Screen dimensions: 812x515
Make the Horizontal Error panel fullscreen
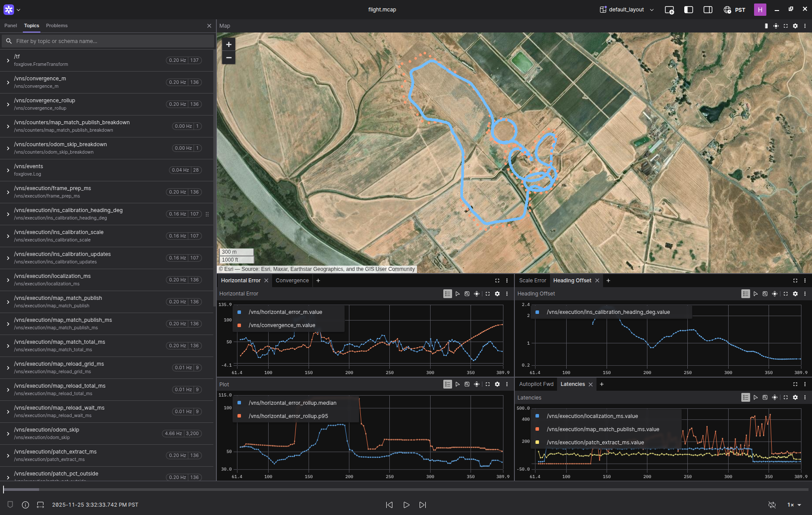(487, 294)
